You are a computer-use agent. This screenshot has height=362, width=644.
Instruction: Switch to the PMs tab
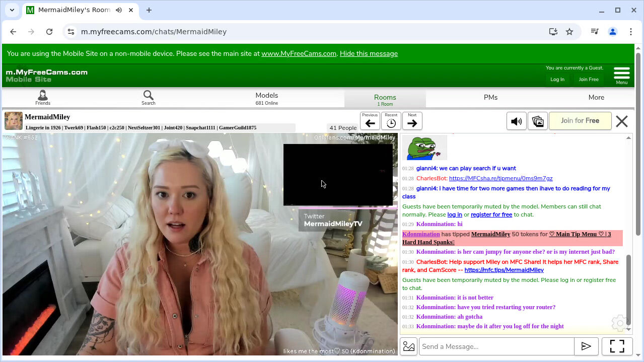click(490, 98)
